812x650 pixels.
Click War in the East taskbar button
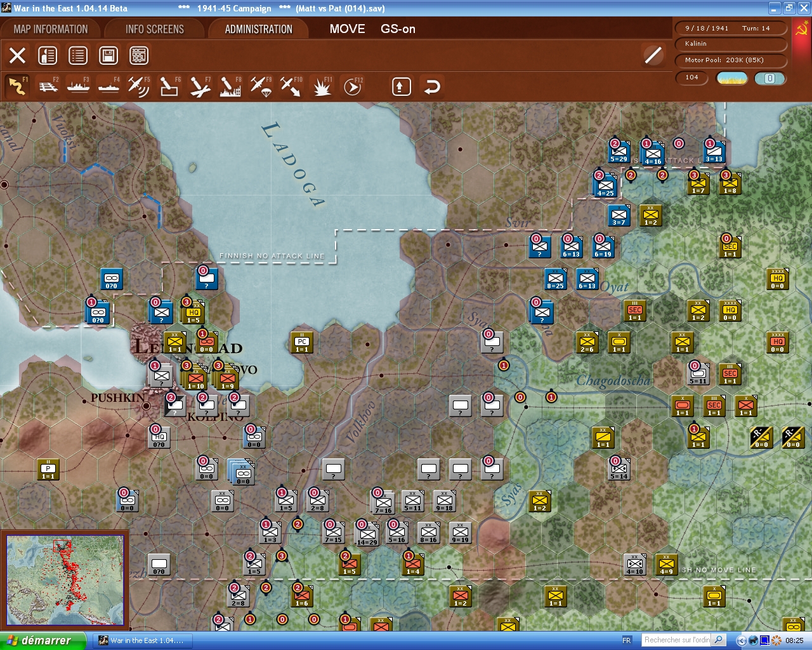[x=142, y=640]
